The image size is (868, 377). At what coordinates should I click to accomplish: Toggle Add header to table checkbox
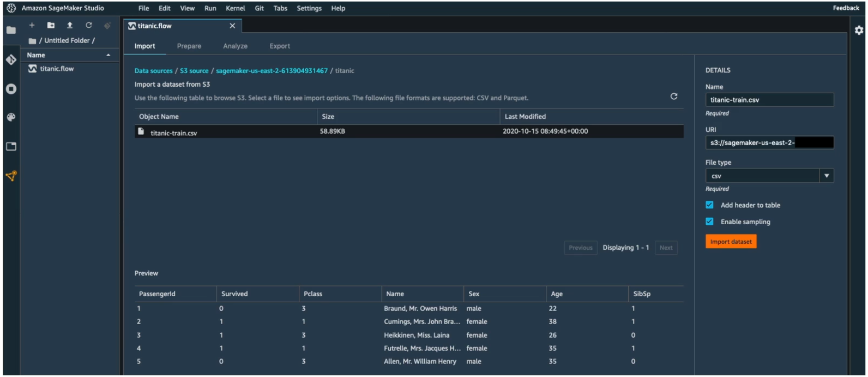[709, 205]
